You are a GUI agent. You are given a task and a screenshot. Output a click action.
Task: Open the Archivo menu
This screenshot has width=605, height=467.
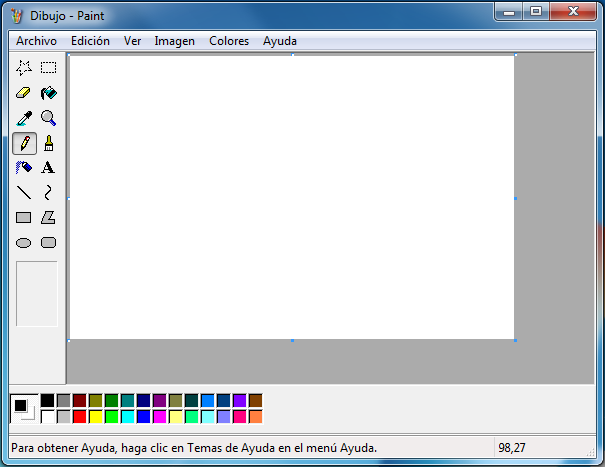pyautogui.click(x=36, y=41)
